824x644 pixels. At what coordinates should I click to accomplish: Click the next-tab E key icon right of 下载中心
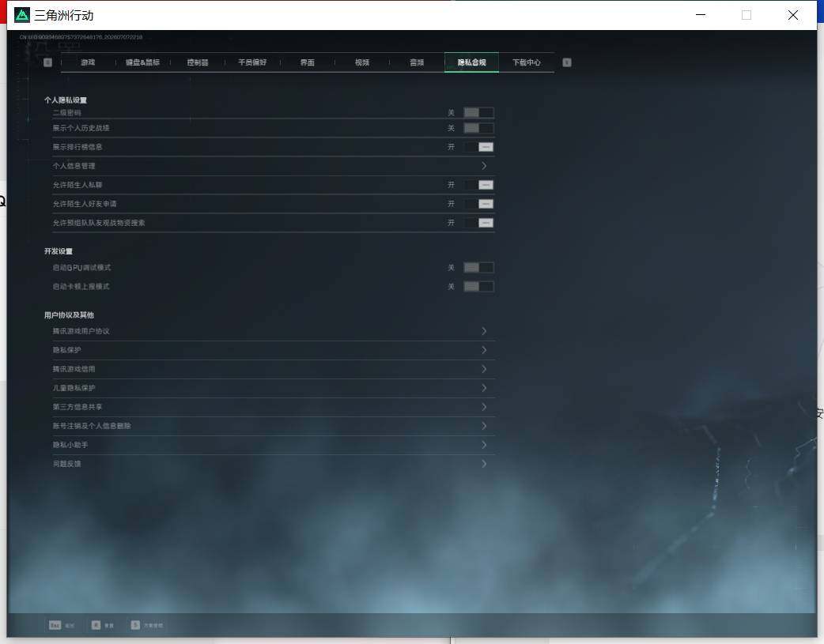[567, 62]
